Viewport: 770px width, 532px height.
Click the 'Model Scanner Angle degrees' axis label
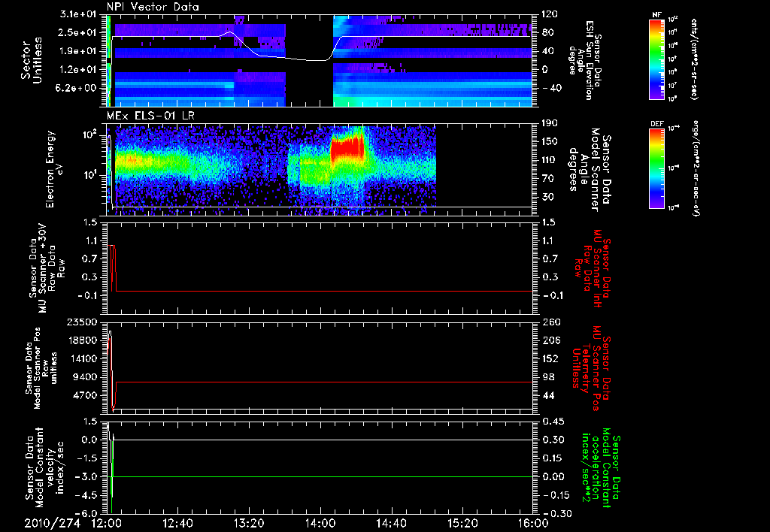[590, 170]
